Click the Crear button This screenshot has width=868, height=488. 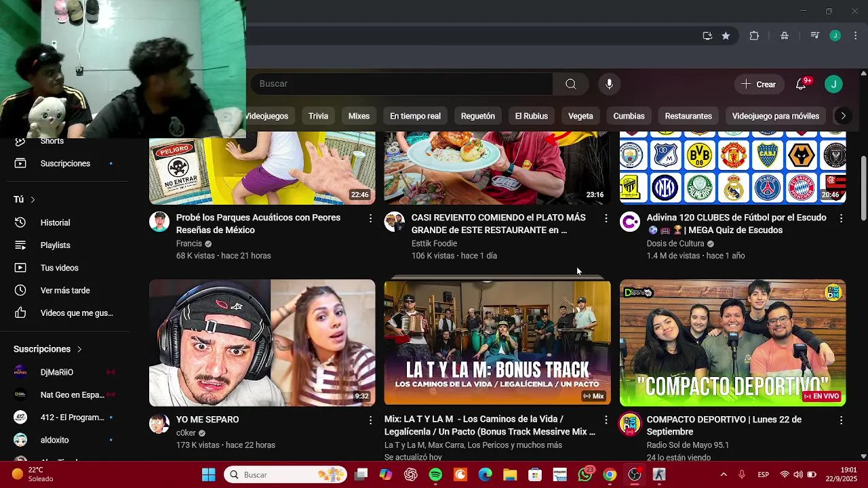(758, 84)
